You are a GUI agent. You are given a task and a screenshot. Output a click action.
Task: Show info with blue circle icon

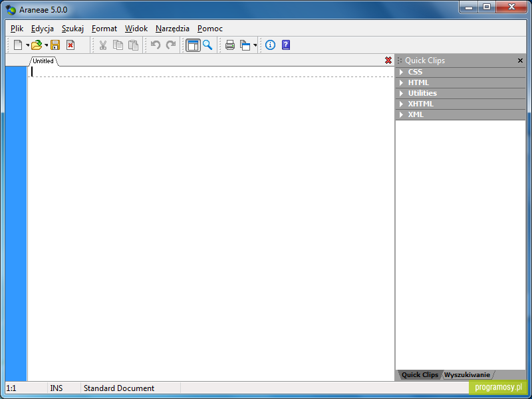[271, 45]
